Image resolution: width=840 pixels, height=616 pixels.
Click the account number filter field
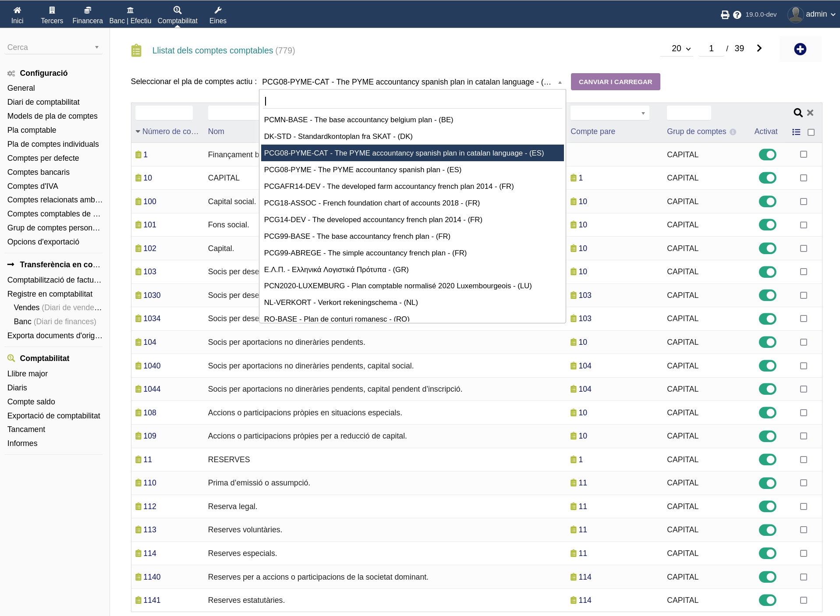point(164,113)
